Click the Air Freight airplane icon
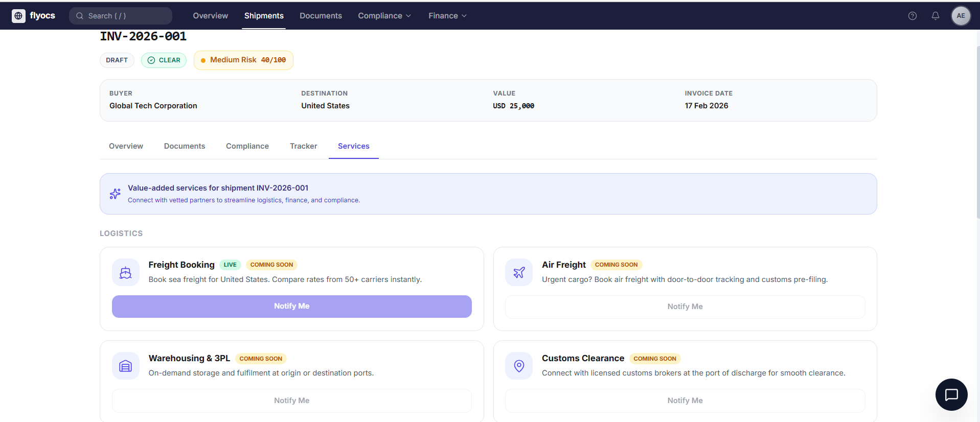980x422 pixels. [519, 273]
